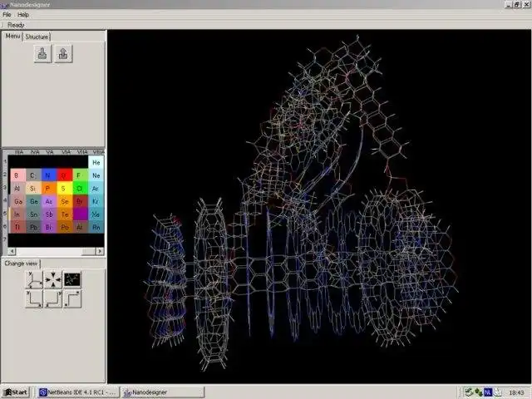532x399 pixels.
Task: Click the export structure upload-arrow icon
Action: pos(63,53)
